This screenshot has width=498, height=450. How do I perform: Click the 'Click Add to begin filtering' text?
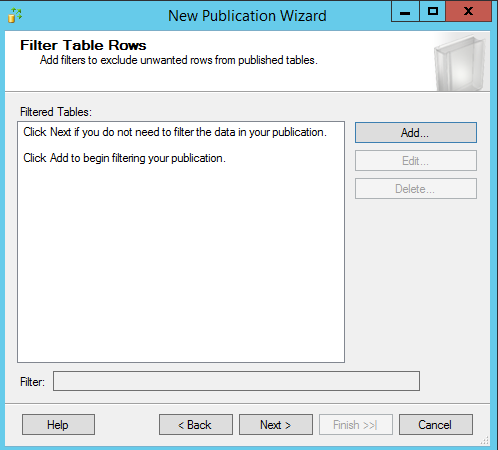(x=124, y=158)
